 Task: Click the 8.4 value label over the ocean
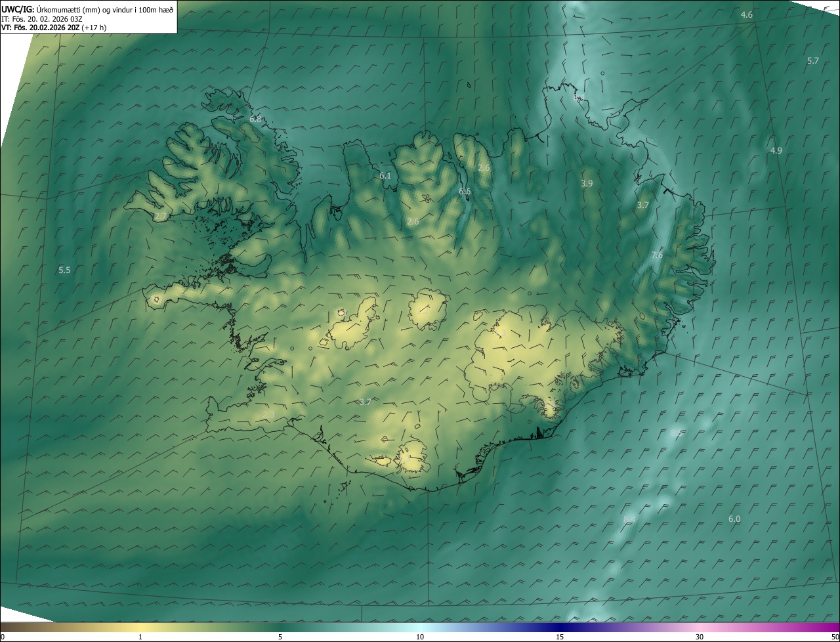tap(629, 519)
